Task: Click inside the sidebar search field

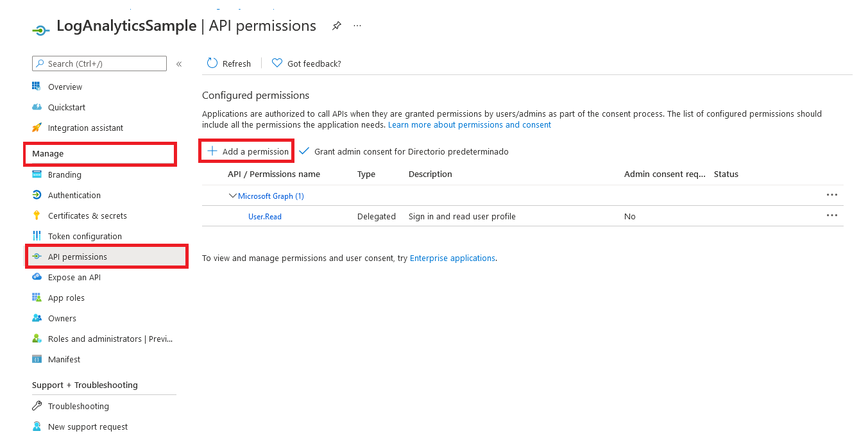Action: 99,63
